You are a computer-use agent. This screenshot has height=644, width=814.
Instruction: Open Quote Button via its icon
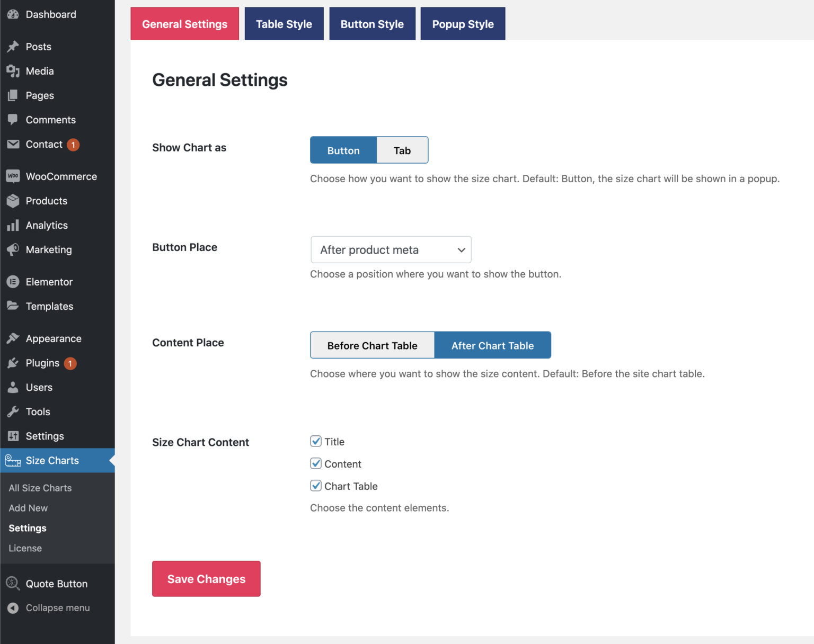pyautogui.click(x=13, y=584)
